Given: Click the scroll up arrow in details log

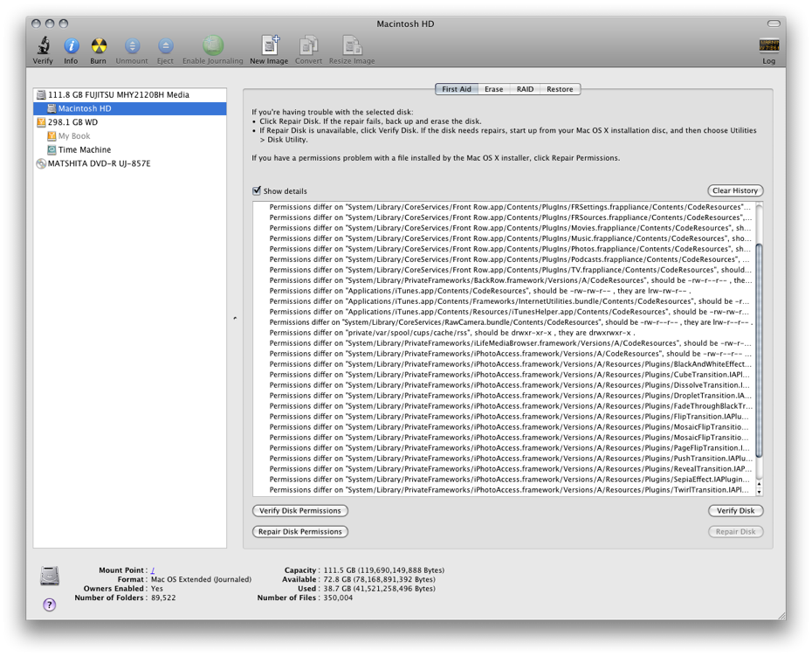Looking at the screenshot, I should [x=760, y=484].
